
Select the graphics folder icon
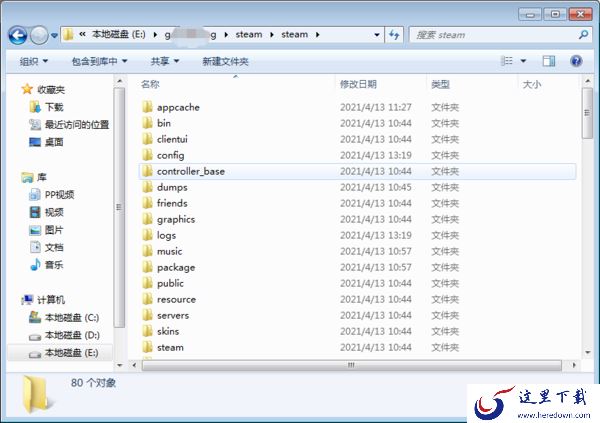pyautogui.click(x=147, y=219)
